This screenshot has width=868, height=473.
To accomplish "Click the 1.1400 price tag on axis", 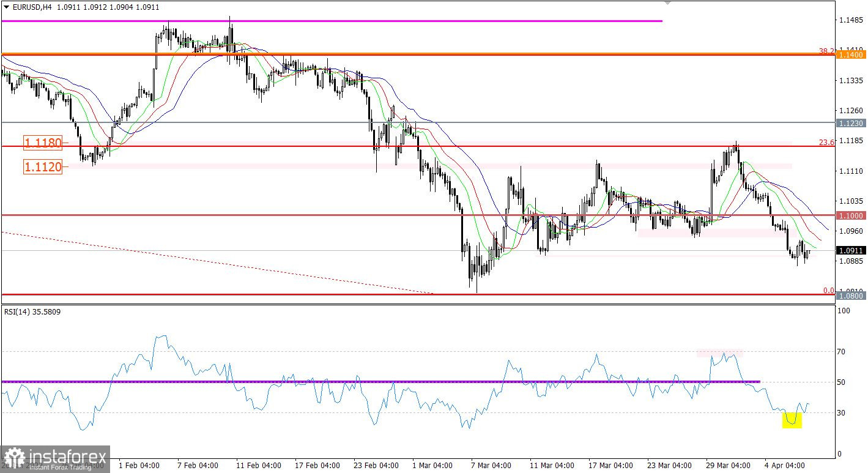I will point(851,55).
